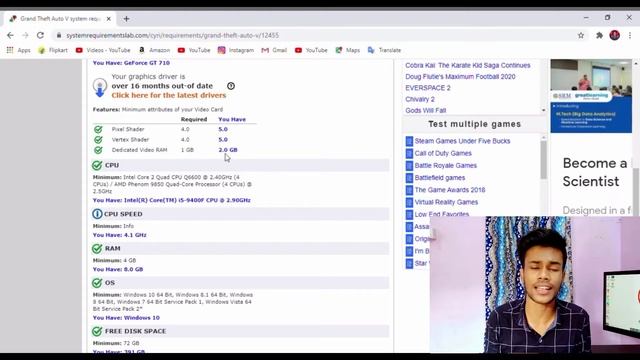The width and height of the screenshot is (640, 360).
Task: Click the CPU section check icon
Action: click(x=97, y=165)
